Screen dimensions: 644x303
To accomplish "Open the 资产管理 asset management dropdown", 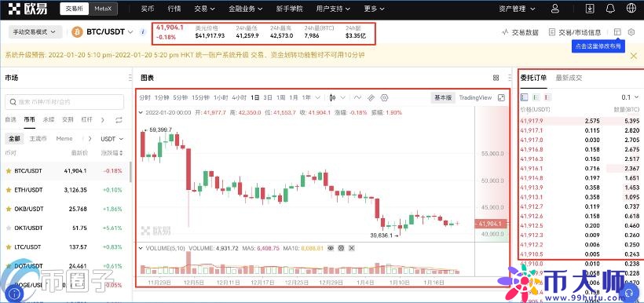I will pos(517,9).
